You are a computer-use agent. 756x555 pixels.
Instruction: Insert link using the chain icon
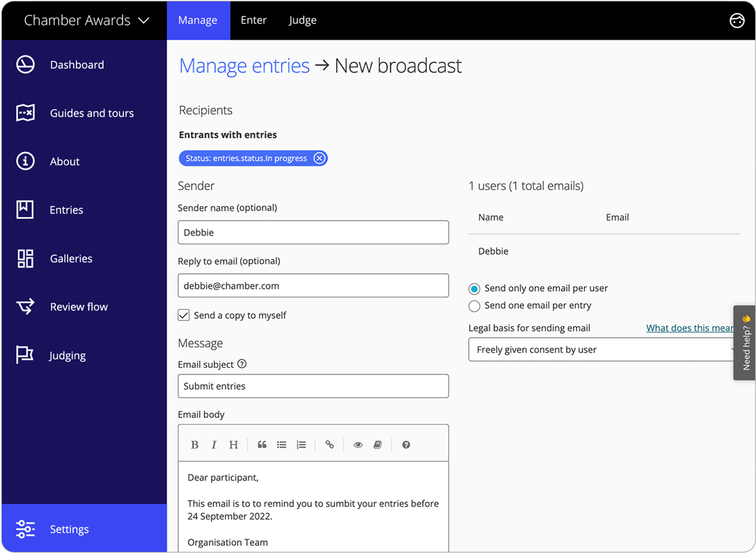tap(330, 445)
